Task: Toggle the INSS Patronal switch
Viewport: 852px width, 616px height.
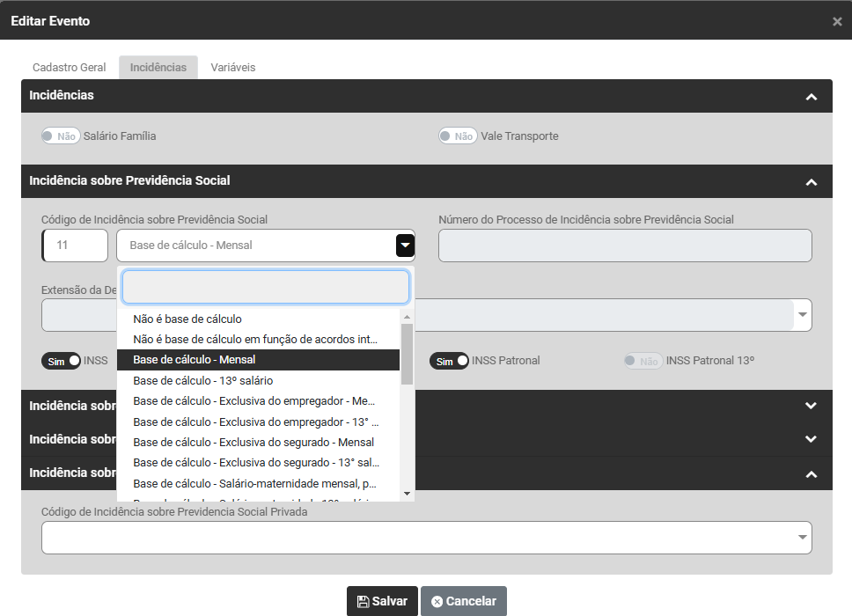Action: tap(449, 361)
